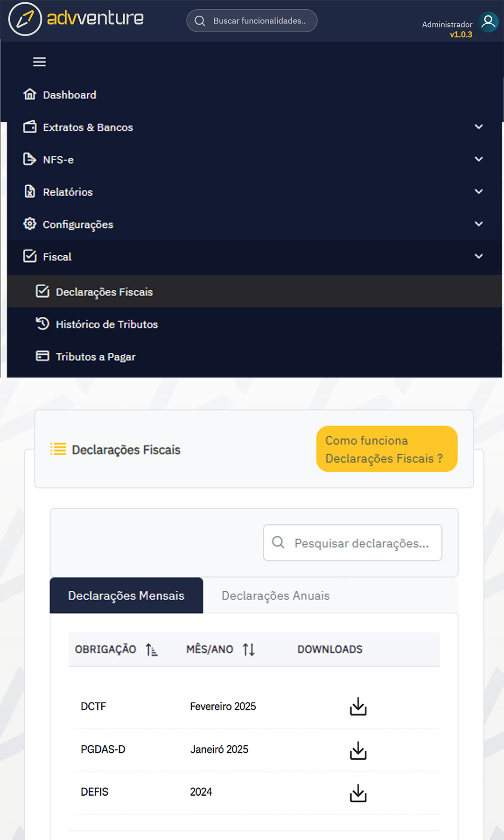Expand the Relatórios menu chevron
The image size is (504, 840).
tap(478, 191)
